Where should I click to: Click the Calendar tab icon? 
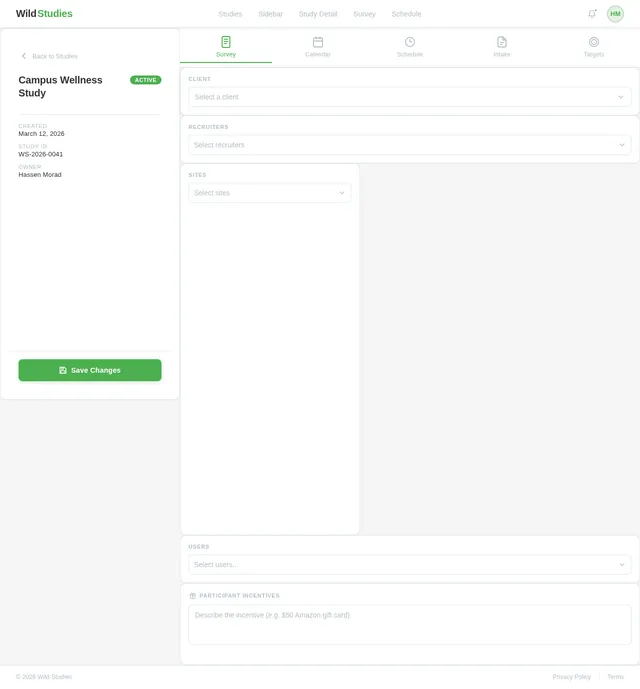click(318, 42)
